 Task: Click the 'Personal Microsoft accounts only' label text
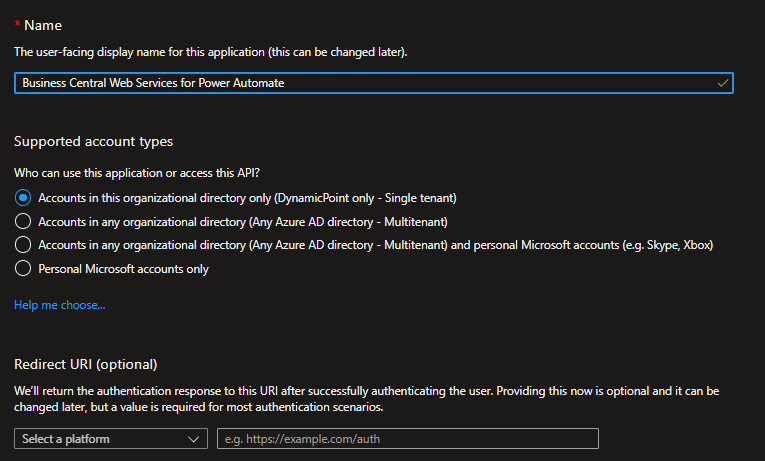[123, 269]
